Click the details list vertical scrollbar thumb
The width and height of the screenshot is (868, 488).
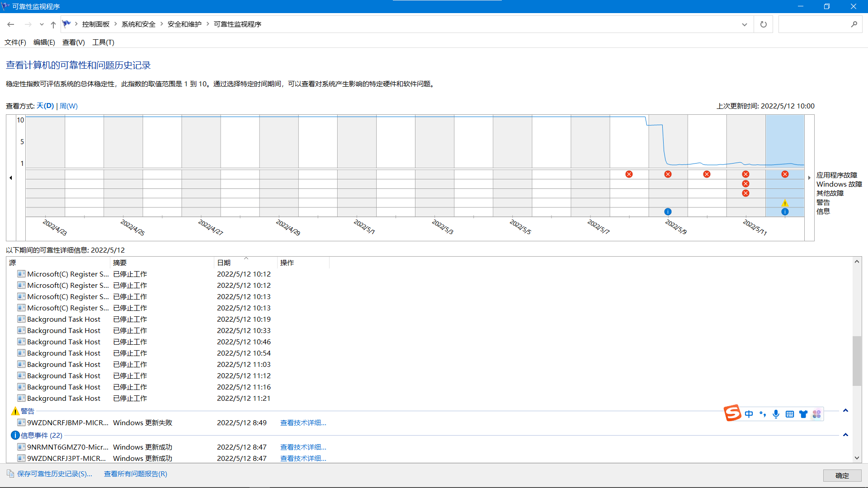(x=857, y=361)
